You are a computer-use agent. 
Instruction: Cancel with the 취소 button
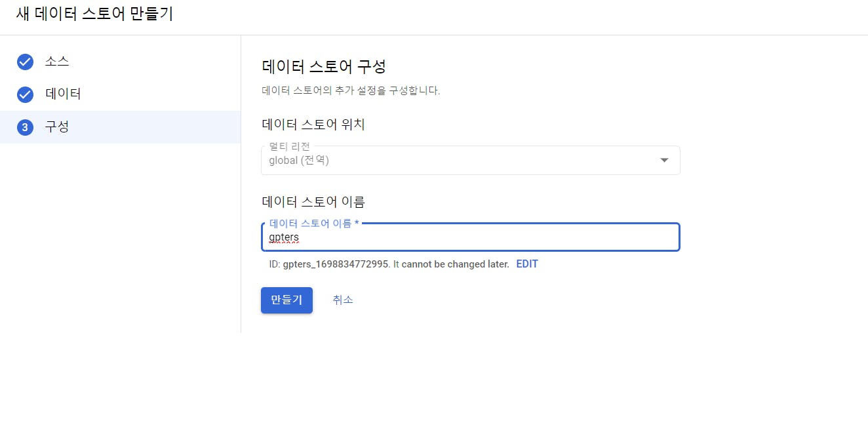343,300
